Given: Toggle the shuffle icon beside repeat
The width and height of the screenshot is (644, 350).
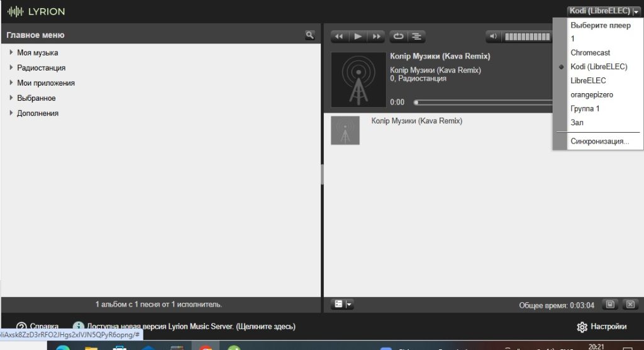Looking at the screenshot, I should tap(416, 37).
